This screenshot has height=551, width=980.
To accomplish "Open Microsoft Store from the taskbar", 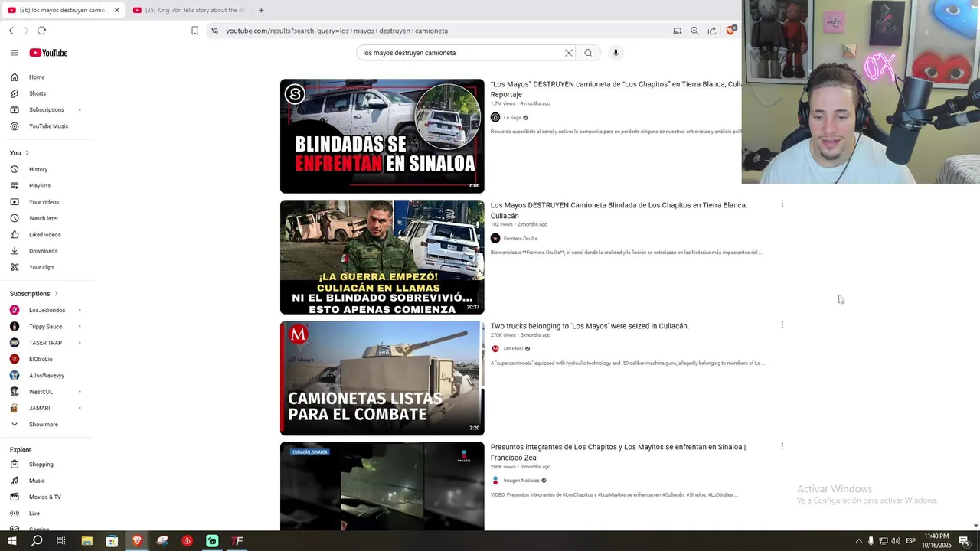I will point(112,541).
